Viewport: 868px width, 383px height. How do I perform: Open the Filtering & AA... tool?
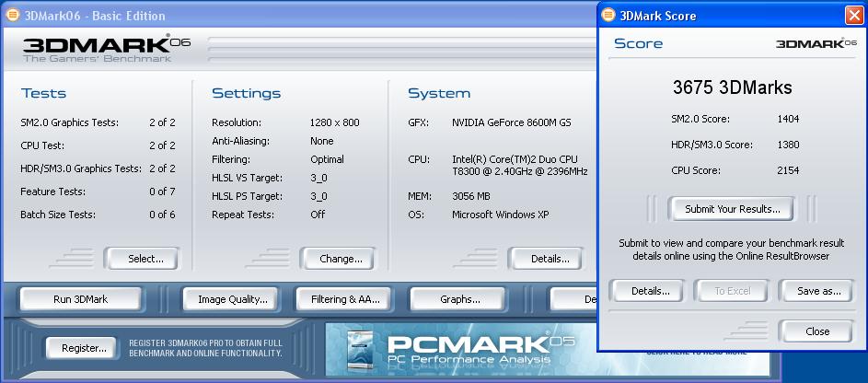pyautogui.click(x=345, y=299)
